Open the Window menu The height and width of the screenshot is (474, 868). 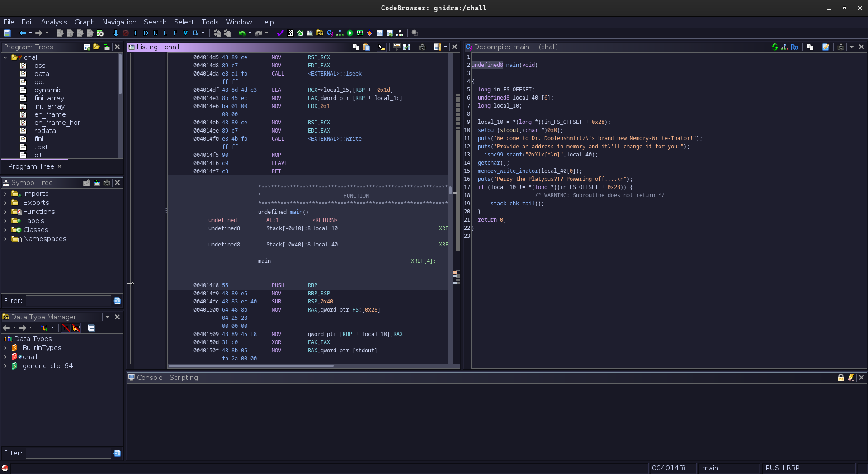click(239, 22)
